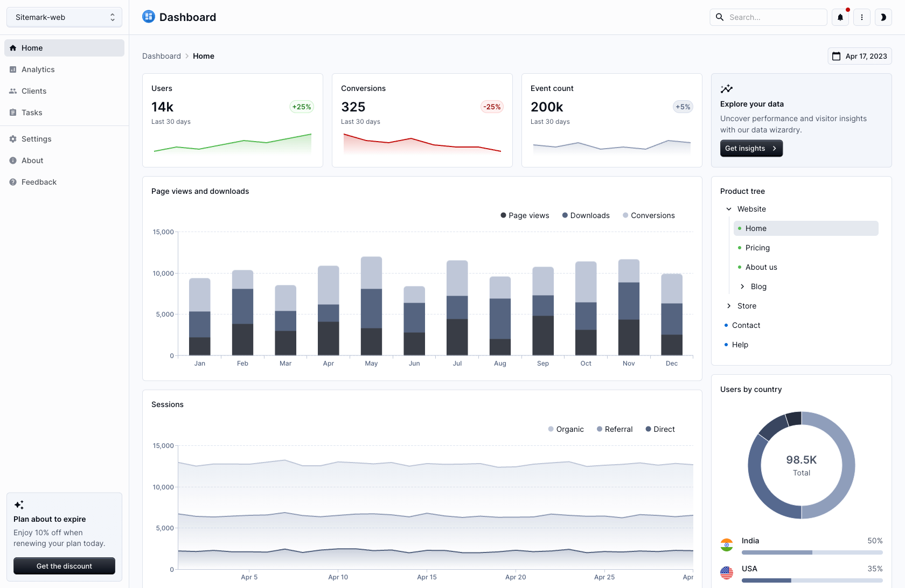905x588 pixels.
Task: Toggle dark mode with the moon icon
Action: tap(883, 17)
